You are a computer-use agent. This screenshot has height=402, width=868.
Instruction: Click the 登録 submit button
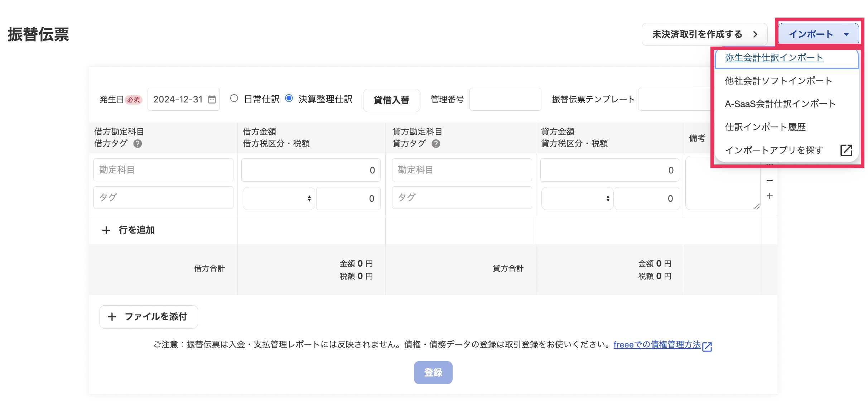(x=433, y=373)
